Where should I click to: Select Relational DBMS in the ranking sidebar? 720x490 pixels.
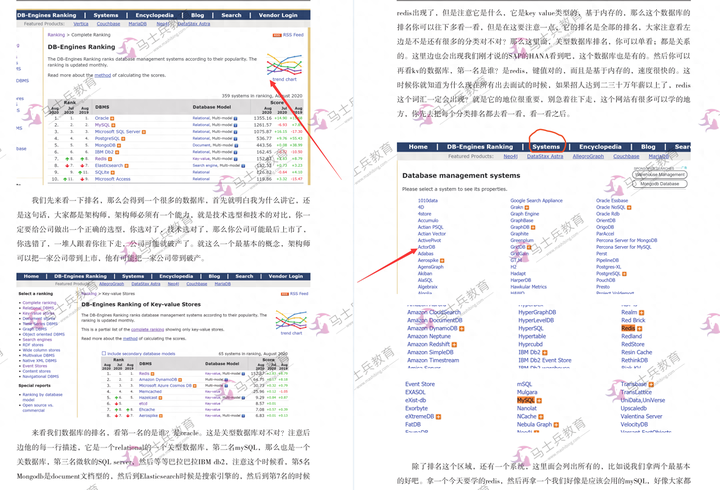click(x=38, y=308)
